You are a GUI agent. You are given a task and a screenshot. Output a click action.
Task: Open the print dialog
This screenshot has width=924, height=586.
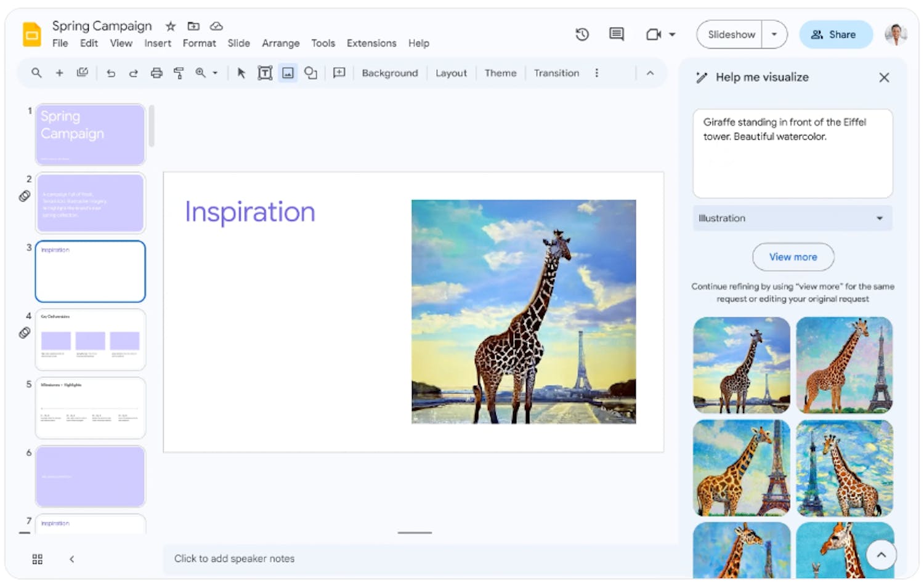click(156, 73)
